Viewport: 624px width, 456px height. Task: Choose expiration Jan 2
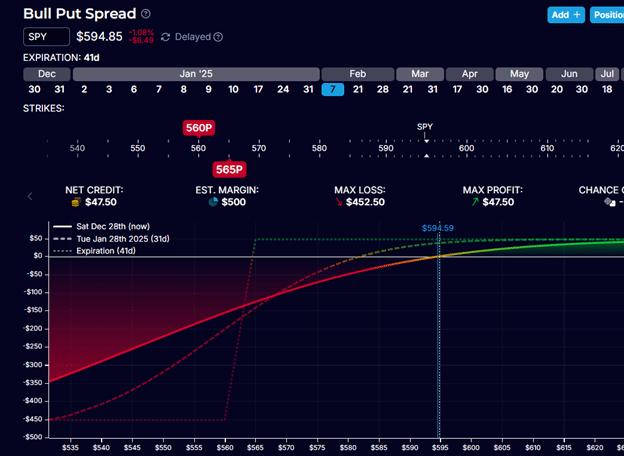click(x=84, y=89)
